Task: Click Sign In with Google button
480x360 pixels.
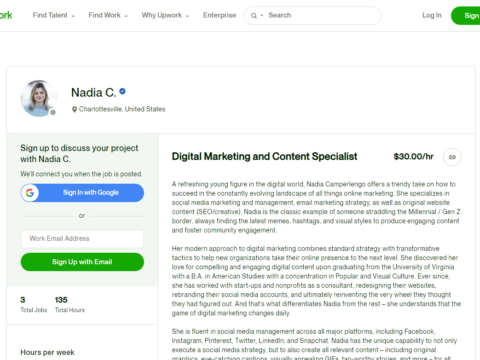Action: (82, 193)
